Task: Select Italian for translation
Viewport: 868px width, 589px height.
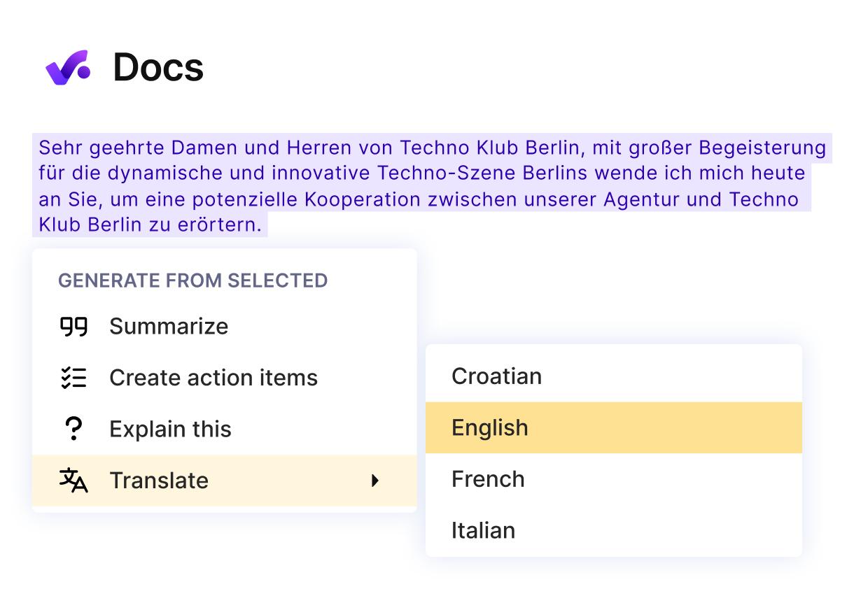Action: pyautogui.click(x=484, y=530)
